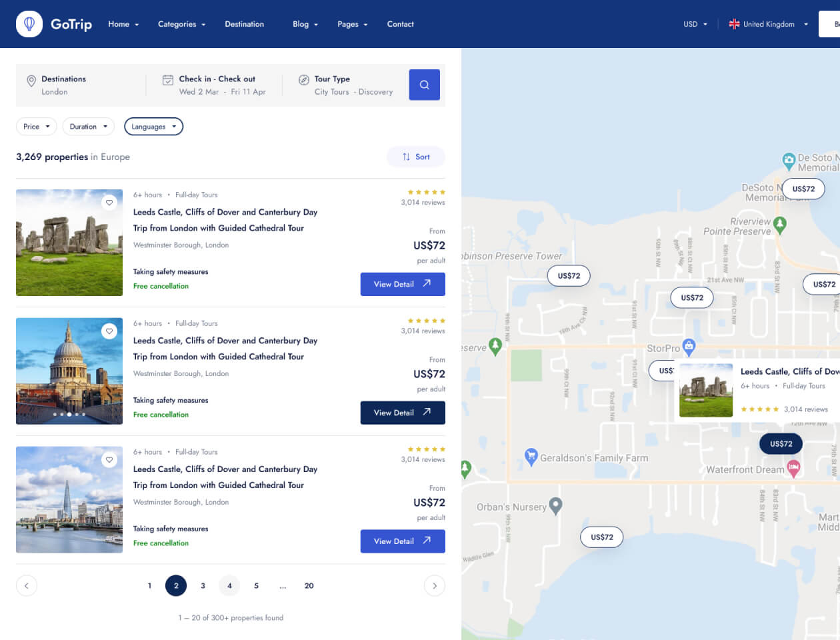The height and width of the screenshot is (640, 840).
Task: Favorite the Stonehenge tour with heart icon
Action: click(x=109, y=203)
